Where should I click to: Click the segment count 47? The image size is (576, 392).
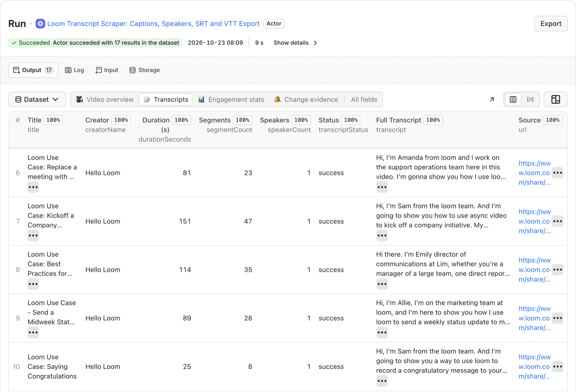248,221
